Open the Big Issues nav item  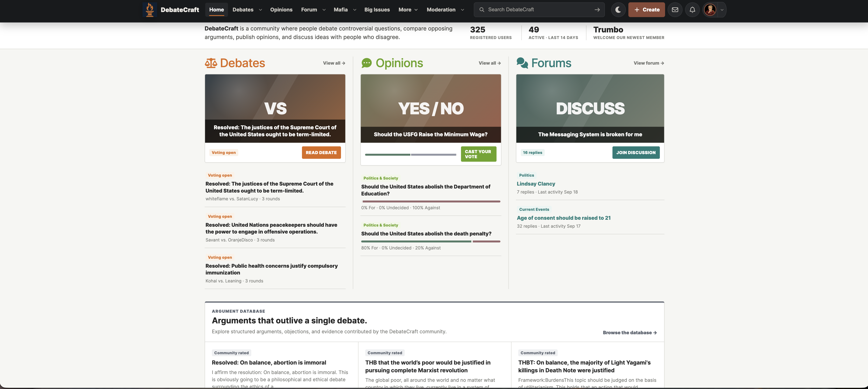(x=377, y=10)
